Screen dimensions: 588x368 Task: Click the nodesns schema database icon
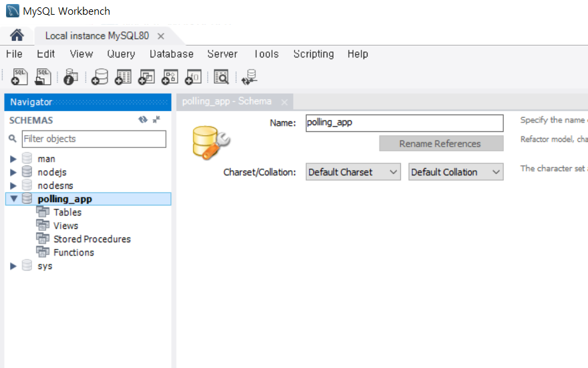pos(27,185)
